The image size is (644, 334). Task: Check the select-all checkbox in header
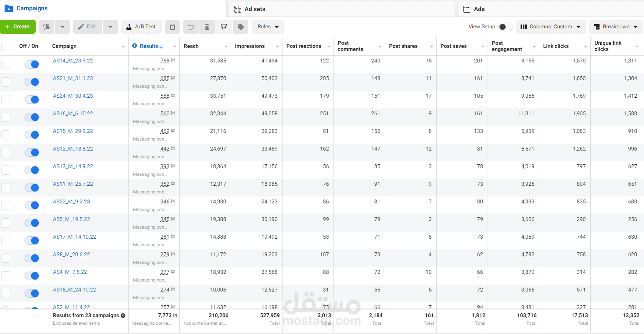click(6, 46)
